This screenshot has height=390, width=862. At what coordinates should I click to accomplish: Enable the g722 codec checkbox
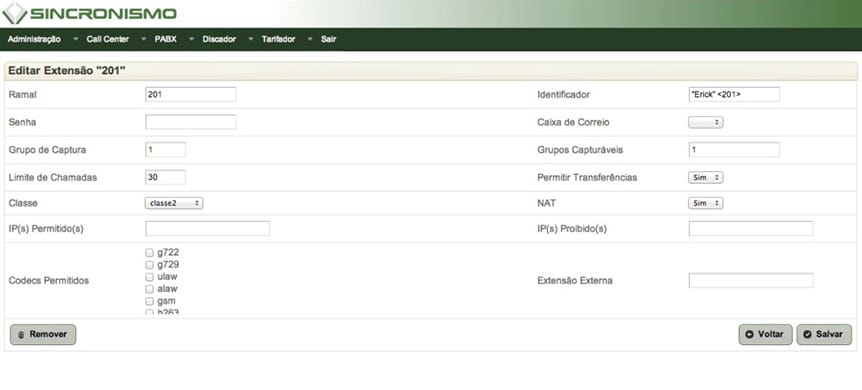click(x=150, y=253)
